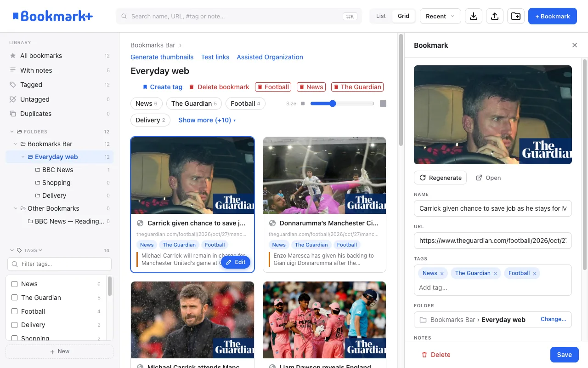The image size is (588, 368).
Task: Click the search bookmarks field
Action: click(239, 16)
